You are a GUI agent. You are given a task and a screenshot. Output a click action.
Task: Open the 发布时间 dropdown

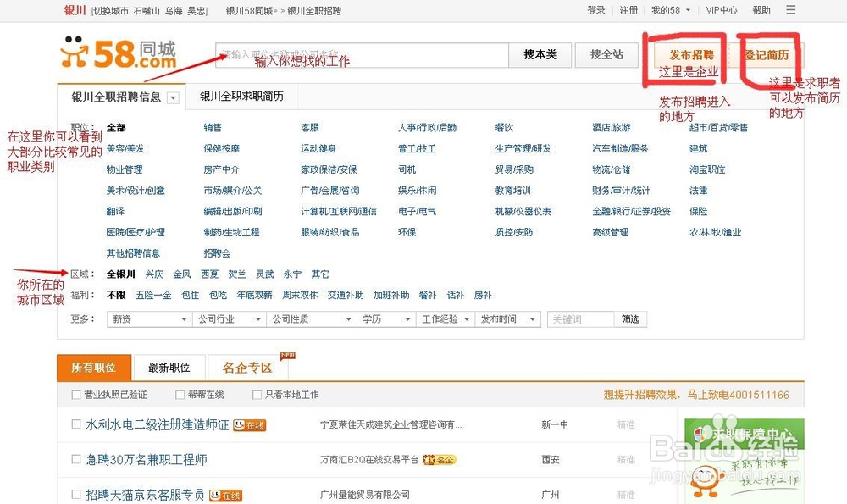pos(508,318)
